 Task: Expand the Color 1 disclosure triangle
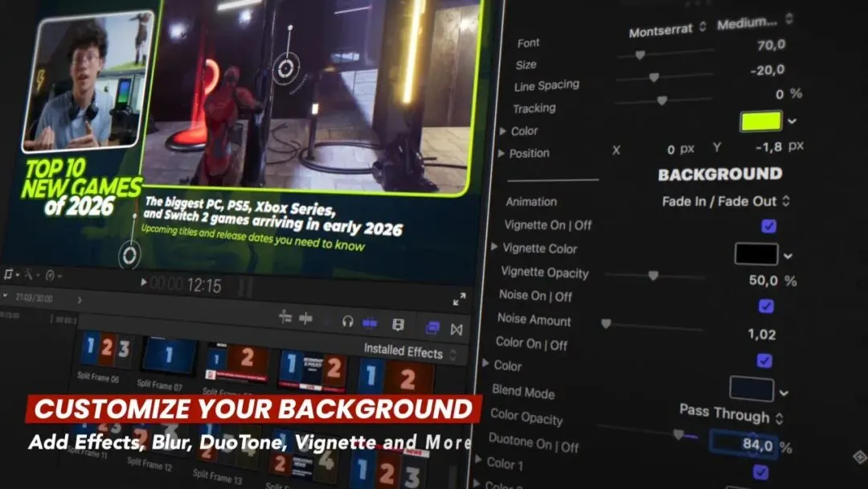pyautogui.click(x=479, y=459)
